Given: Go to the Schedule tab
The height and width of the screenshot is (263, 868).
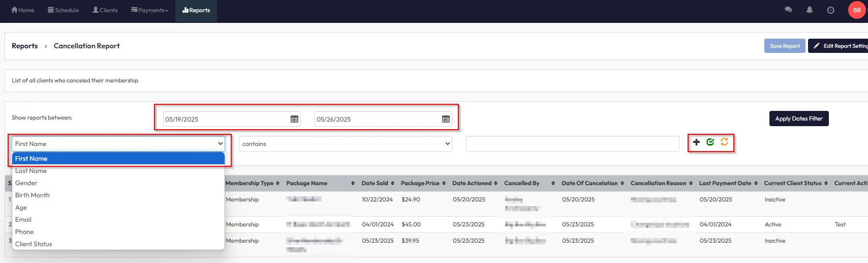Looking at the screenshot, I should pyautogui.click(x=63, y=10).
